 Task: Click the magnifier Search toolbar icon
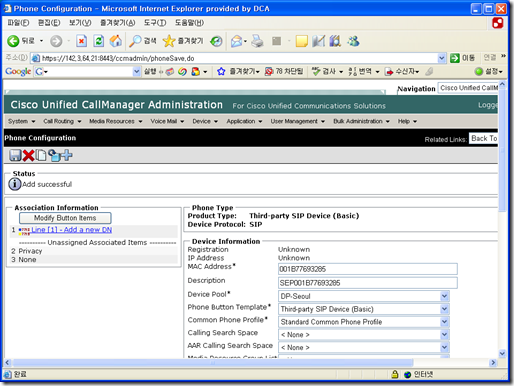pyautogui.click(x=135, y=41)
